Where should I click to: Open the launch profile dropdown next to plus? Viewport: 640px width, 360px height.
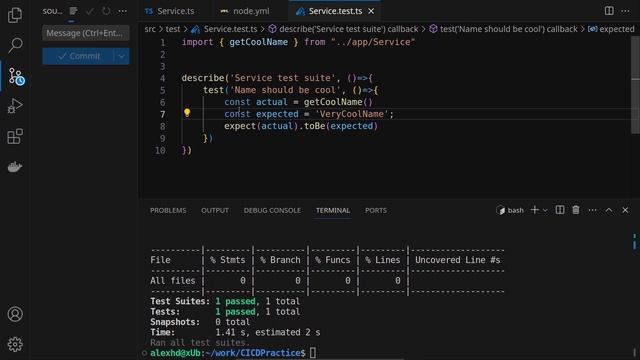(x=545, y=210)
